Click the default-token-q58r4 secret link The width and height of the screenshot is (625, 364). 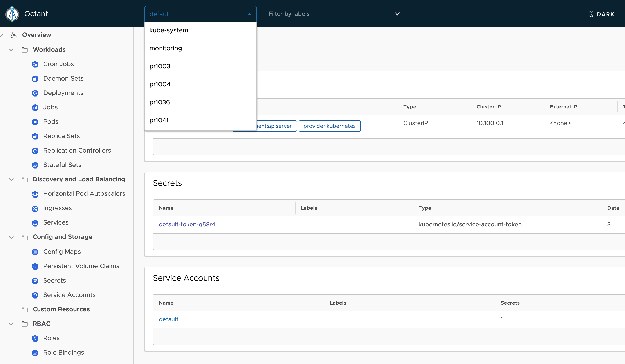187,224
